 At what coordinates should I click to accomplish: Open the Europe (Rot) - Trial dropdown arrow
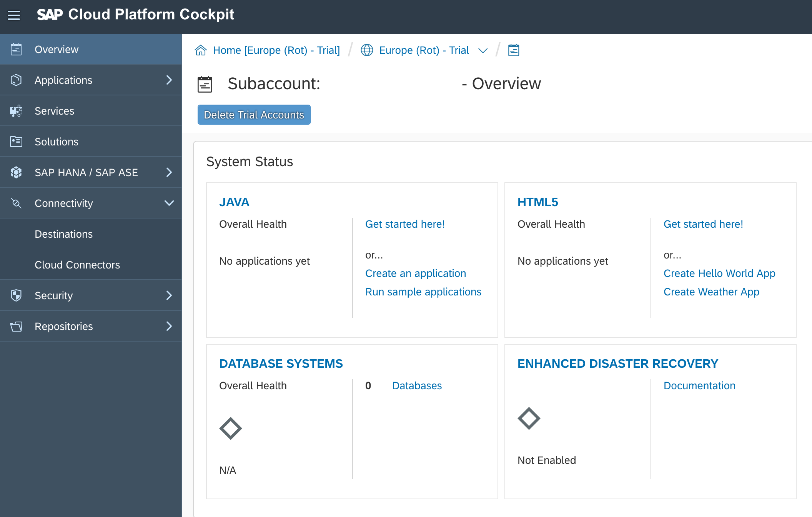click(483, 50)
